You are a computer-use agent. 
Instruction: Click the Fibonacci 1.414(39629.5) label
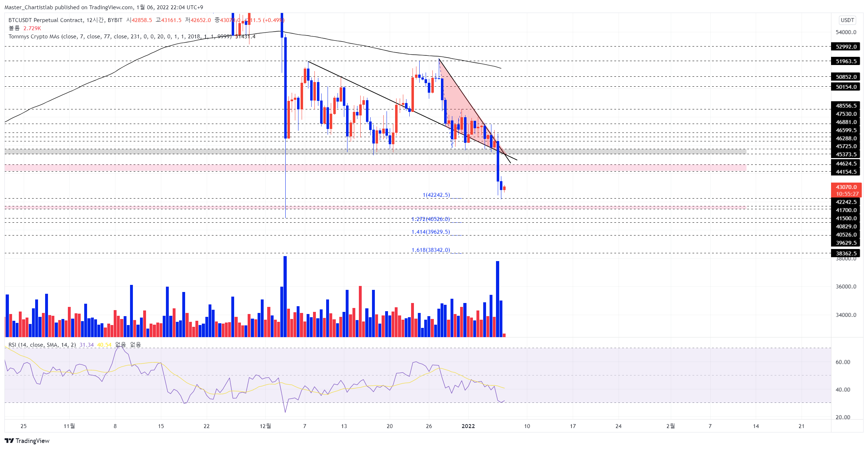(x=431, y=232)
